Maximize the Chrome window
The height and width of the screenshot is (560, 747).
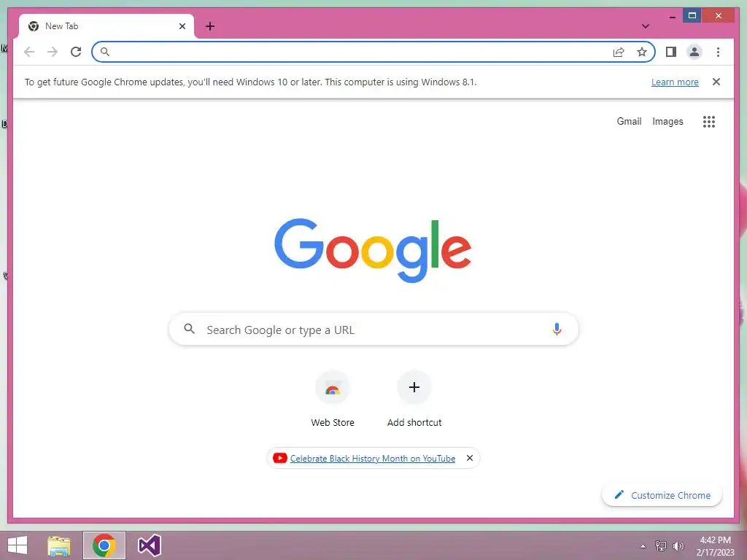[692, 16]
